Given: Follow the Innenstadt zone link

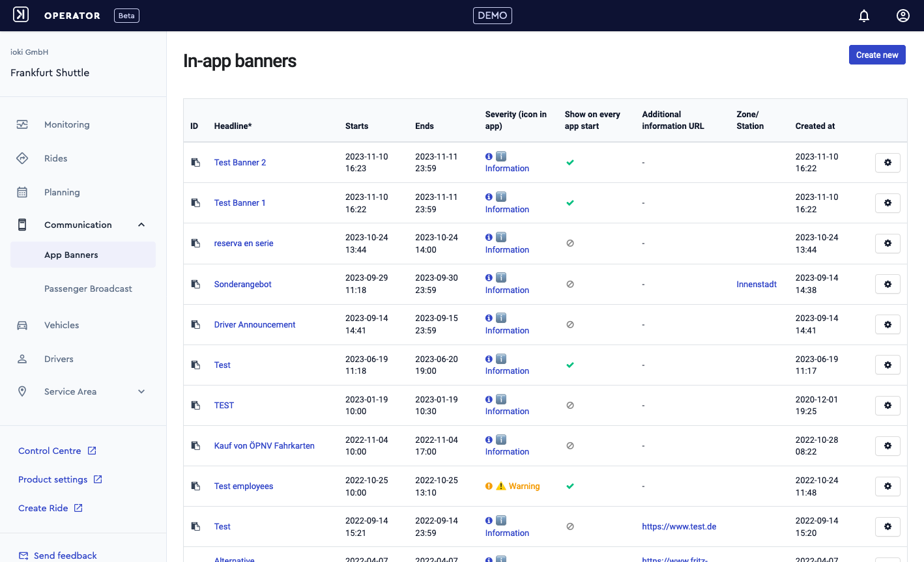Looking at the screenshot, I should (x=757, y=285).
